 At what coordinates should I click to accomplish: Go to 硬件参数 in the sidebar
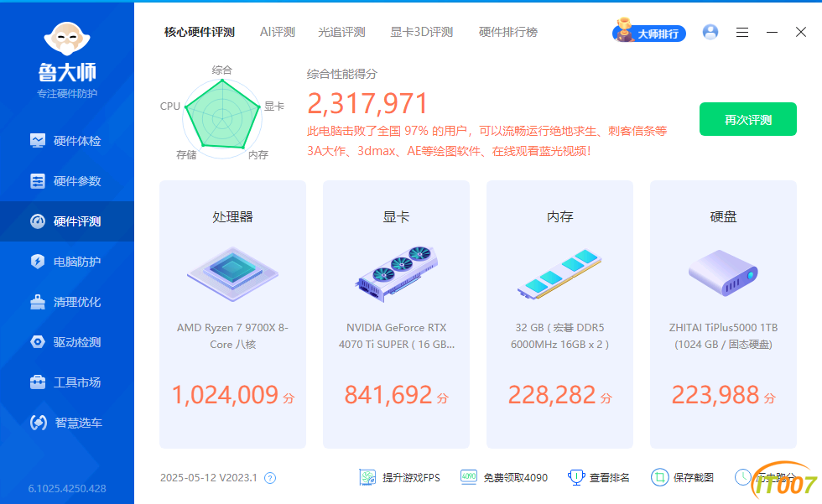click(66, 181)
